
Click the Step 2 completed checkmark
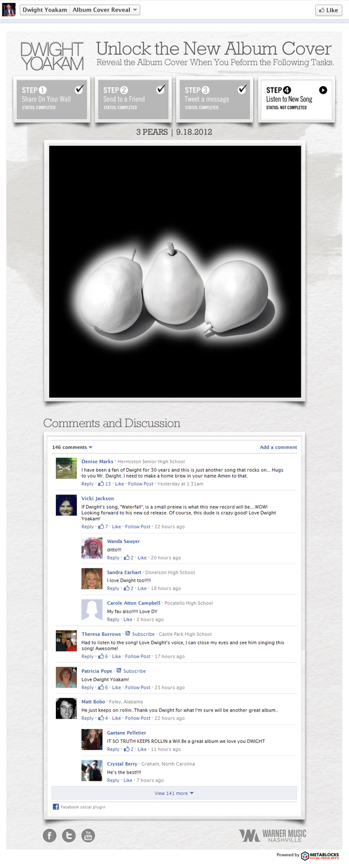click(x=161, y=89)
